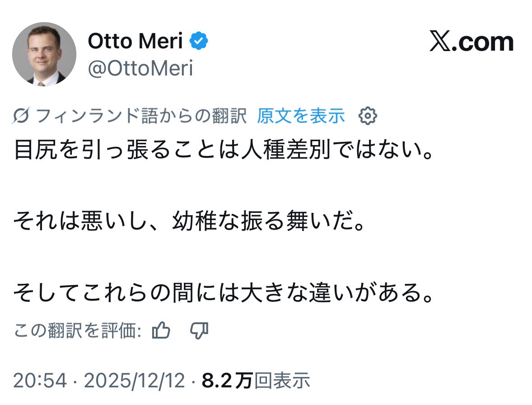Image resolution: width=532 pixels, height=405 pixels.
Task: Rate the translation with thumbs down
Action: point(199,332)
